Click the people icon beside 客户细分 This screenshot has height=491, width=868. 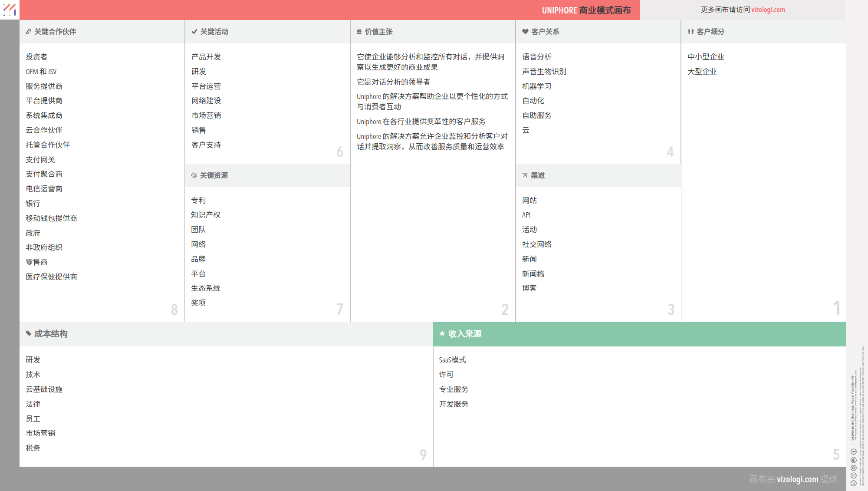(x=690, y=32)
